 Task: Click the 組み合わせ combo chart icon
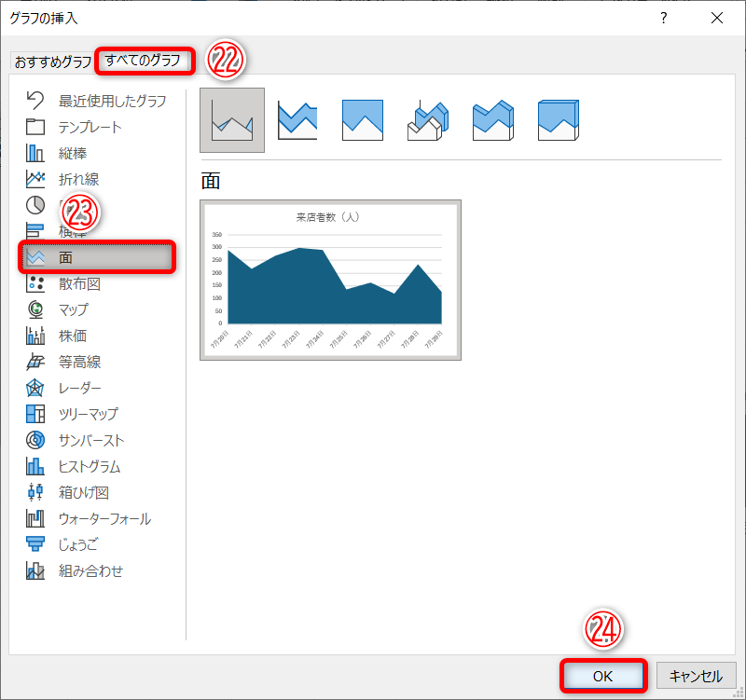(35, 570)
